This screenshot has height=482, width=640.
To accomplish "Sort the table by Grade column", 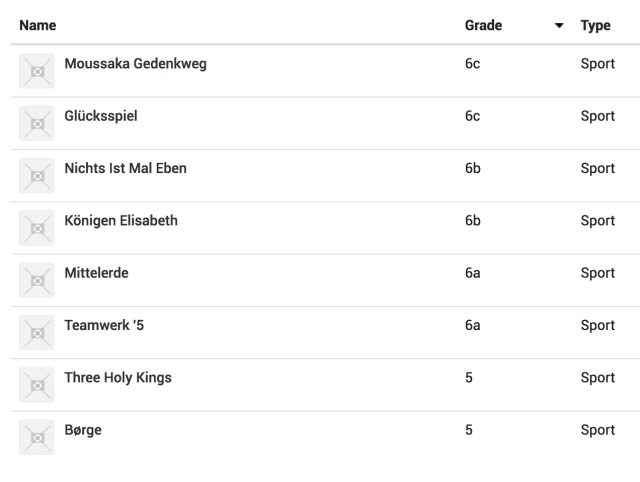I will 483,25.
